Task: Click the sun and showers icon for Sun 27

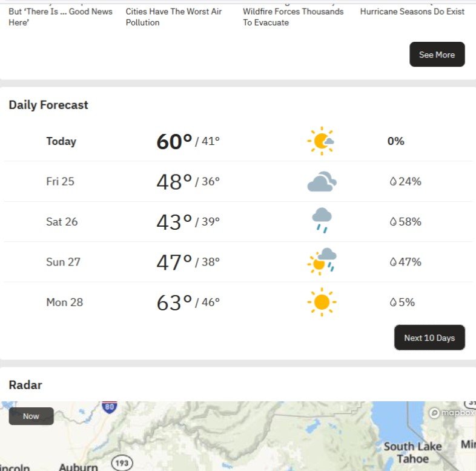Action: (322, 261)
